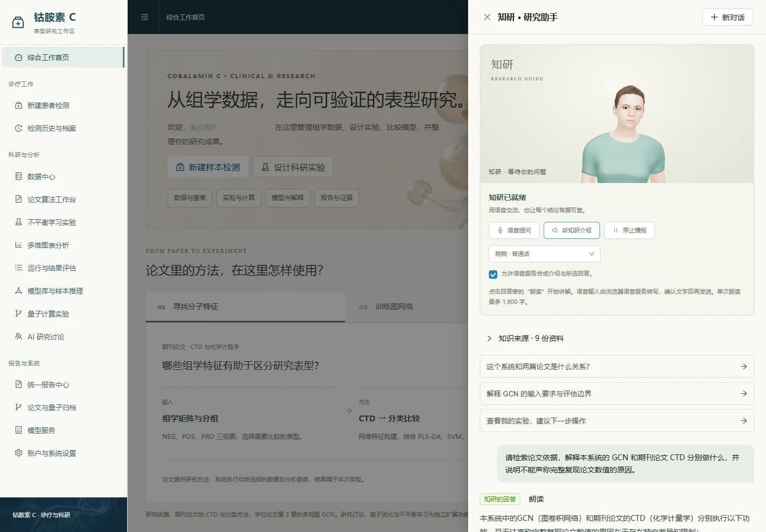Click the arrow on 查看我的实验 suggestion row
Screen dimensions: 766x532
(x=744, y=421)
